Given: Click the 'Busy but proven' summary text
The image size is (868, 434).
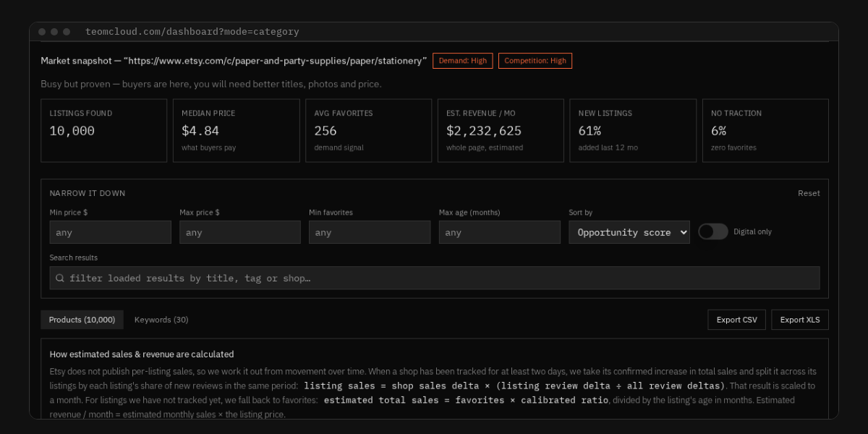Looking at the screenshot, I should pyautogui.click(x=211, y=84).
